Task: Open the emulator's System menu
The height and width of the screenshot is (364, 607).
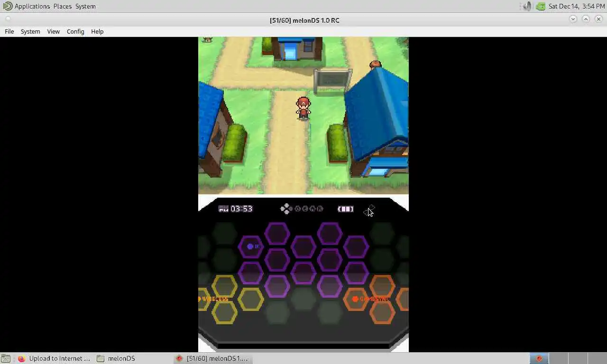Action: 30,31
